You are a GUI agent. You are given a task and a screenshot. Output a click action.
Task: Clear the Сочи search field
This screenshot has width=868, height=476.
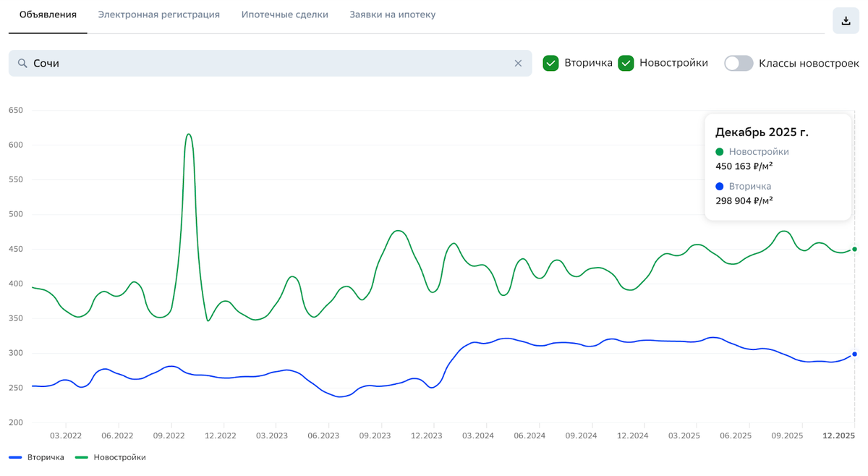518,64
